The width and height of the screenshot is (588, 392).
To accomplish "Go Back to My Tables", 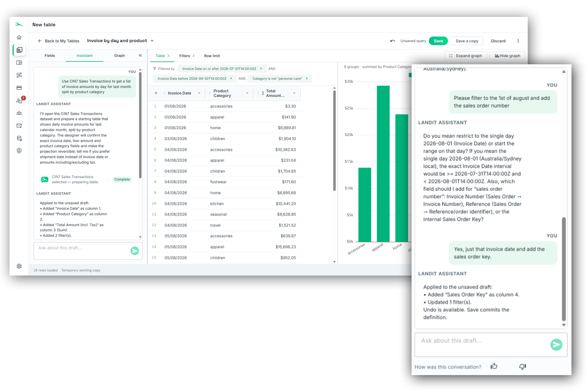I will (58, 41).
